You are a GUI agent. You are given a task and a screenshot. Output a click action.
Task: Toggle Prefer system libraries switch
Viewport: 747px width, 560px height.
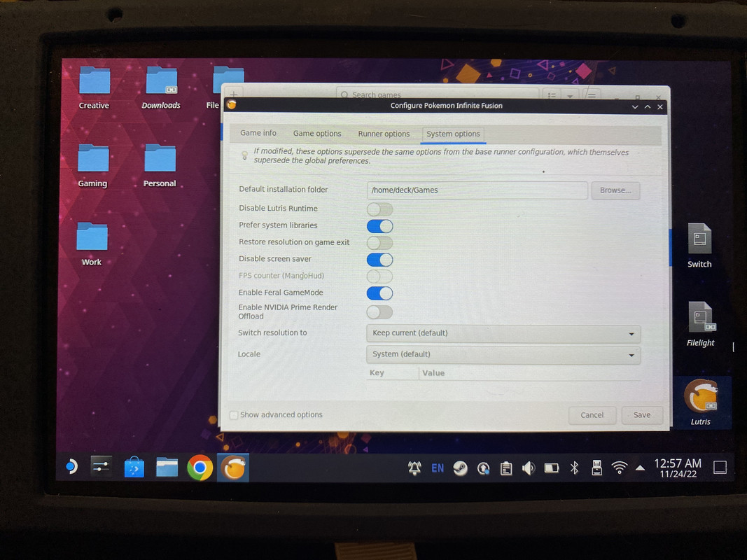tap(379, 225)
